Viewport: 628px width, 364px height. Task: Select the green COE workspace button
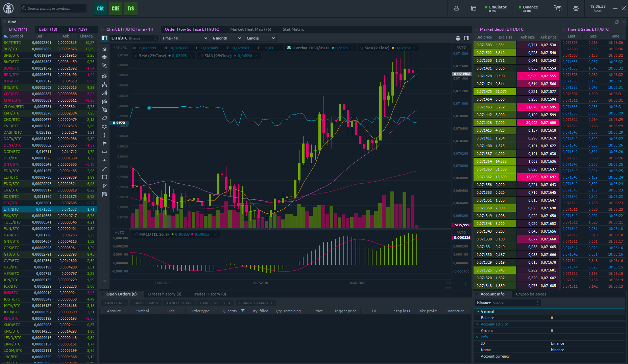[x=115, y=8]
